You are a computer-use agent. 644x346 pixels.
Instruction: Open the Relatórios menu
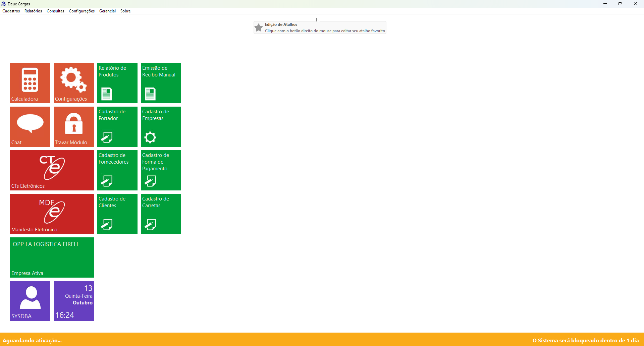pos(33,11)
